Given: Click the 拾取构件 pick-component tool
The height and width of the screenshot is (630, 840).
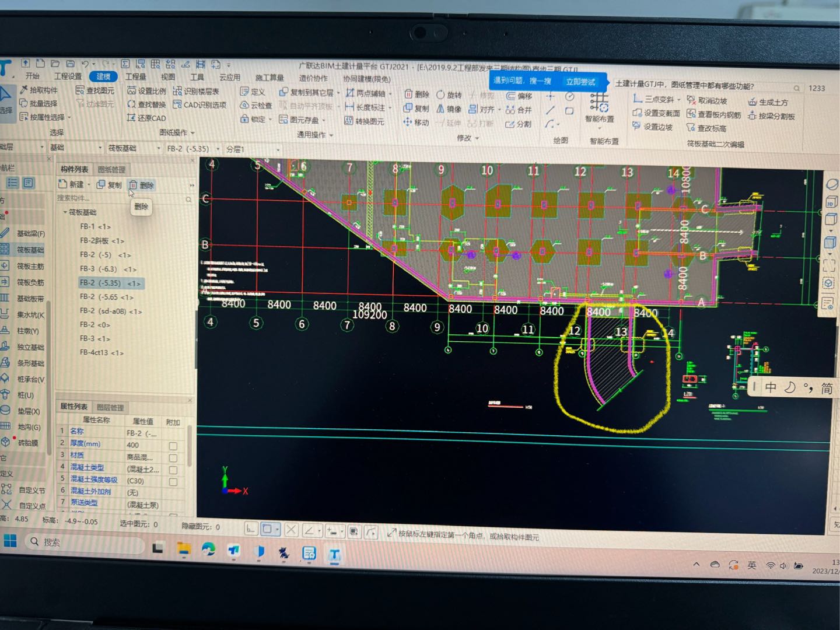Looking at the screenshot, I should coord(38,90).
